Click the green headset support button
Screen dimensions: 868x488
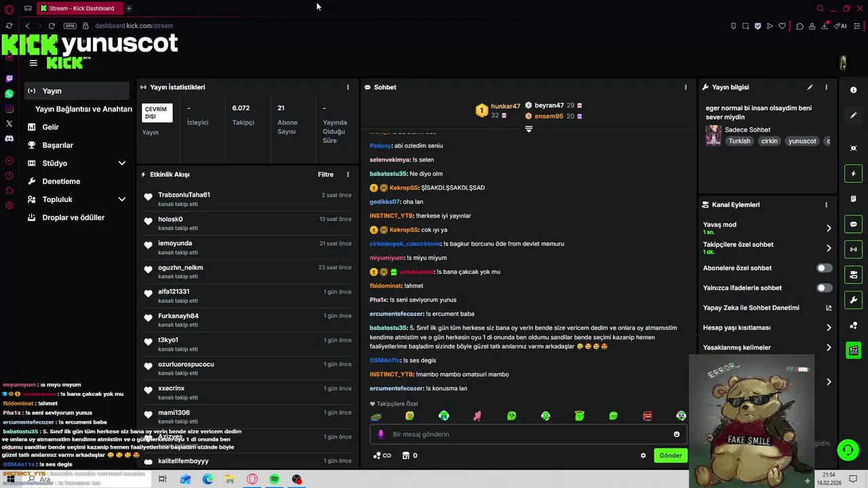point(847,449)
